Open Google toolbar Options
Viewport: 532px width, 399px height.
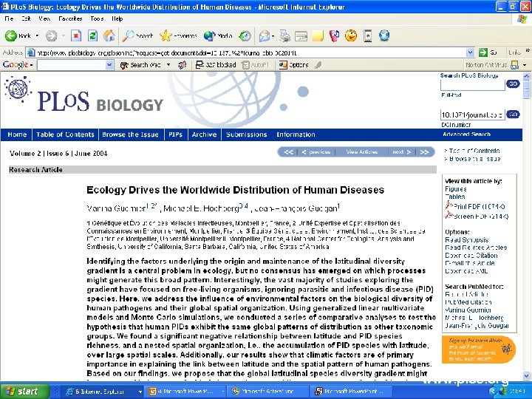[x=293, y=65]
